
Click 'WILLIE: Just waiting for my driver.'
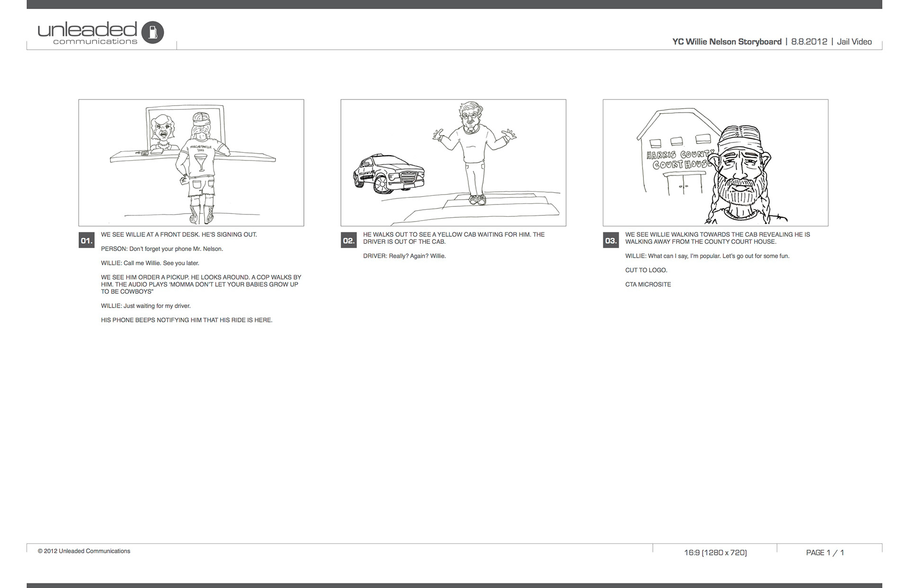tap(146, 306)
